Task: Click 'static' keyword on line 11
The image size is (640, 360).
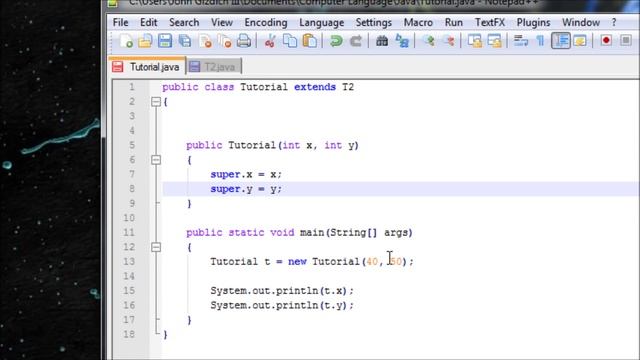Action: pos(246,233)
